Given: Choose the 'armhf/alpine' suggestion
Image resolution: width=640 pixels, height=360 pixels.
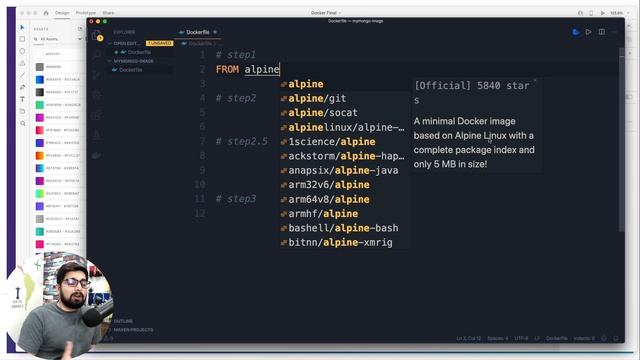Looking at the screenshot, I should 345,213.
